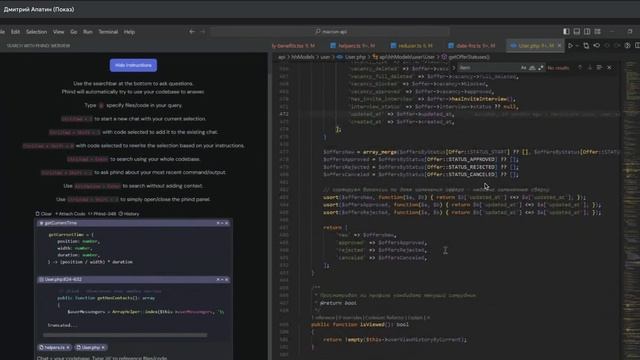Switch to the reducer.ts tab

pos(411,46)
